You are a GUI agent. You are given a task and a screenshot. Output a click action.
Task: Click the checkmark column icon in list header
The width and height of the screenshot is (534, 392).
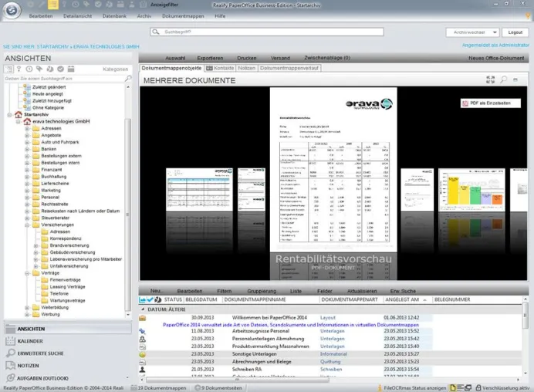pyautogui.click(x=150, y=299)
